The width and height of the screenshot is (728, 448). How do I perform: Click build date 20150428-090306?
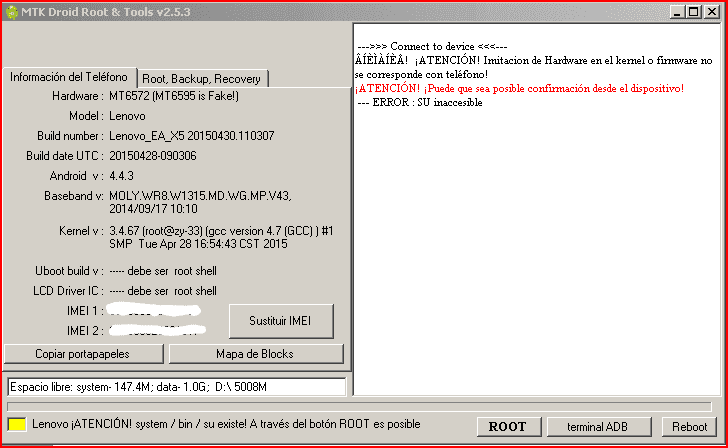153,156
